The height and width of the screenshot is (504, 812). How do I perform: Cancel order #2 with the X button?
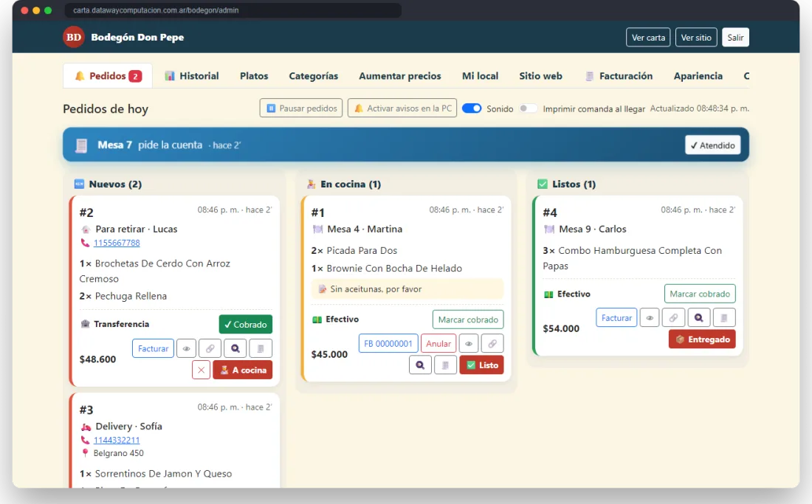(x=201, y=370)
